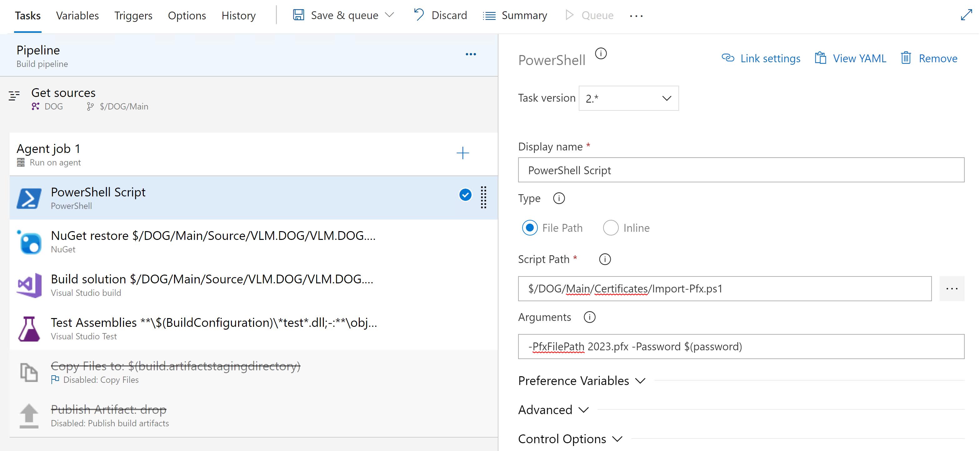Click the info icon beside Arguments

589,317
